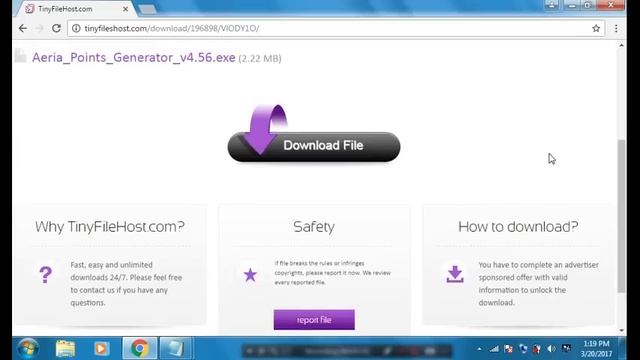
Task: Bookmark this page with star icon
Action: (596, 28)
